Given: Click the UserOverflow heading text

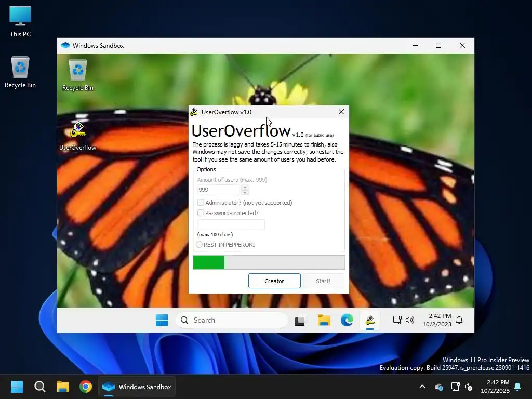Looking at the screenshot, I should [241, 130].
